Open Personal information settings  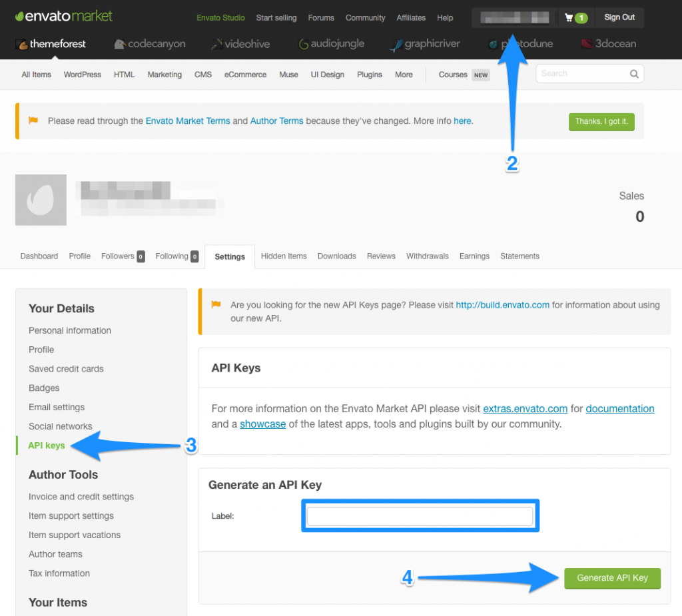[x=70, y=330]
